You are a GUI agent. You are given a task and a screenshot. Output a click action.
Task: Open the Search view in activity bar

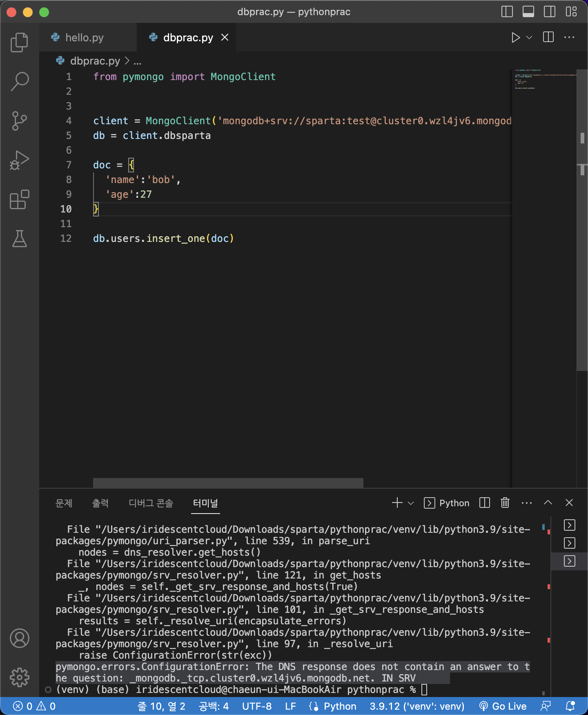click(19, 82)
